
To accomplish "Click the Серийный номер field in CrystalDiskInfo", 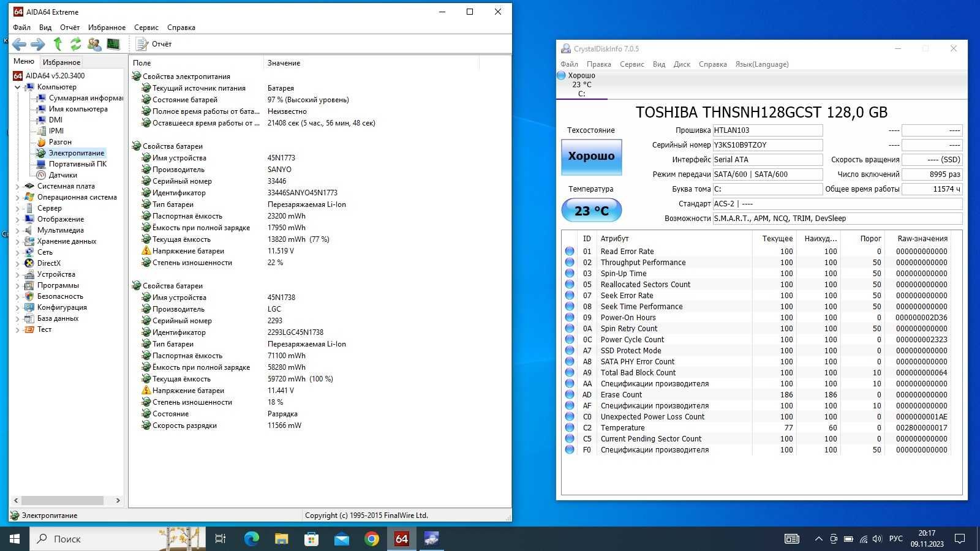I will (767, 145).
